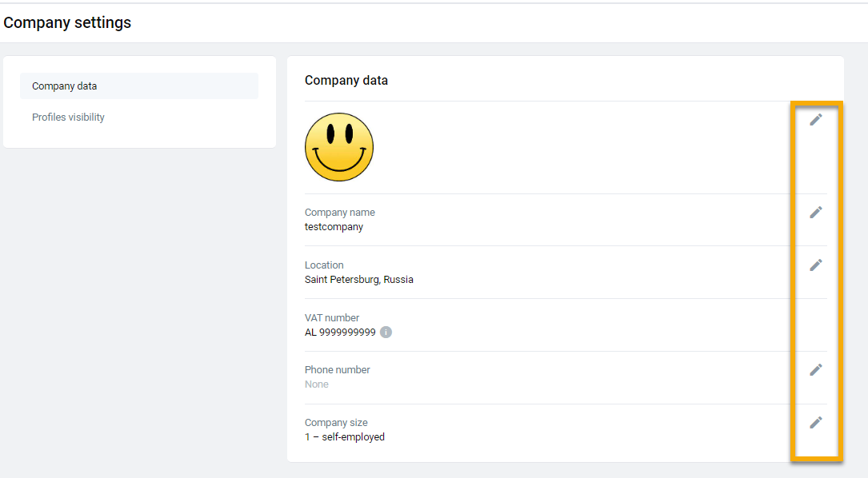Open the Profiles visibility section
The image size is (868, 478).
pos(68,118)
